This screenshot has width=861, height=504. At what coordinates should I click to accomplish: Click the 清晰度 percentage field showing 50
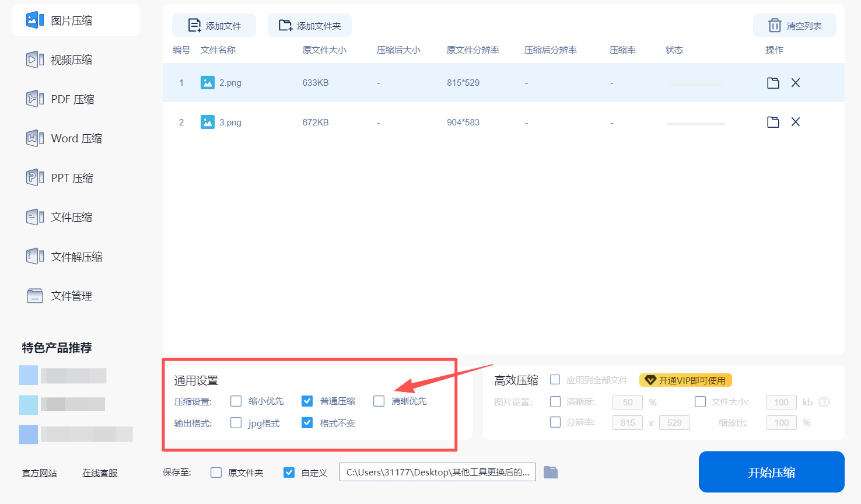coord(628,402)
